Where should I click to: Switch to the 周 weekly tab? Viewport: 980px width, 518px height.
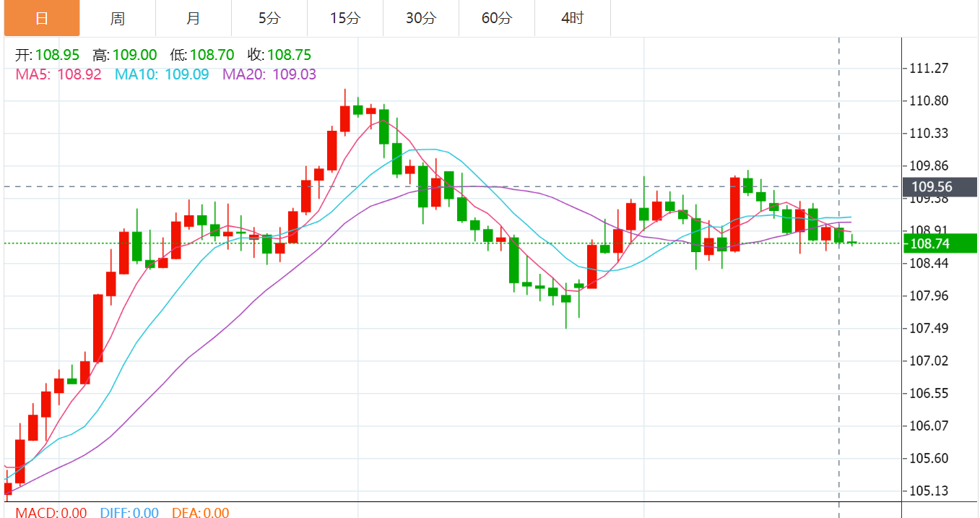(118, 18)
